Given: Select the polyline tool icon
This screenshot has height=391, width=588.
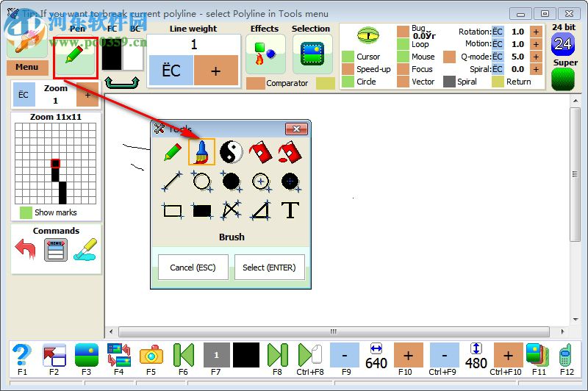Looking at the screenshot, I should pyautogui.click(x=231, y=210).
